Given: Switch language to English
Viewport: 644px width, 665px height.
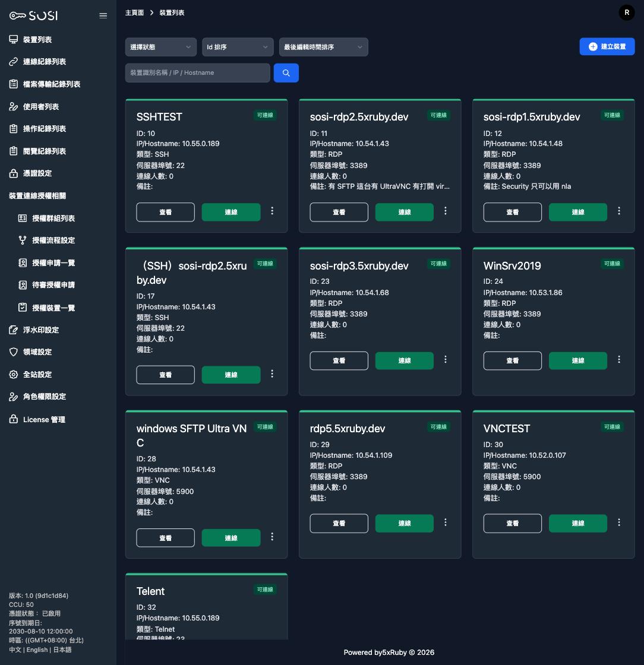Looking at the screenshot, I should pos(37,650).
